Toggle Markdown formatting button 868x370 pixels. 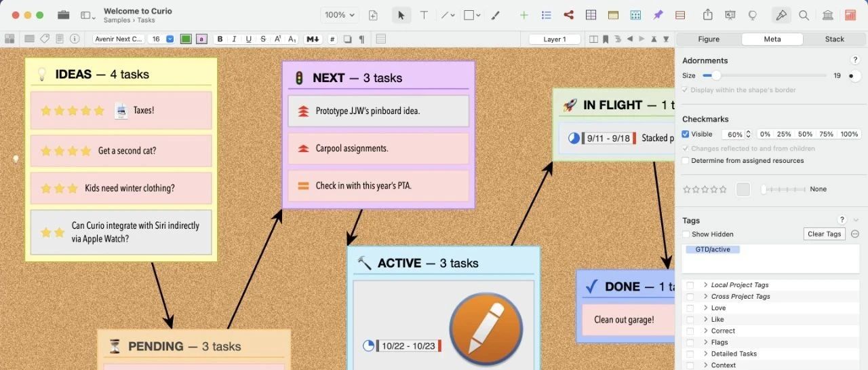coord(313,39)
